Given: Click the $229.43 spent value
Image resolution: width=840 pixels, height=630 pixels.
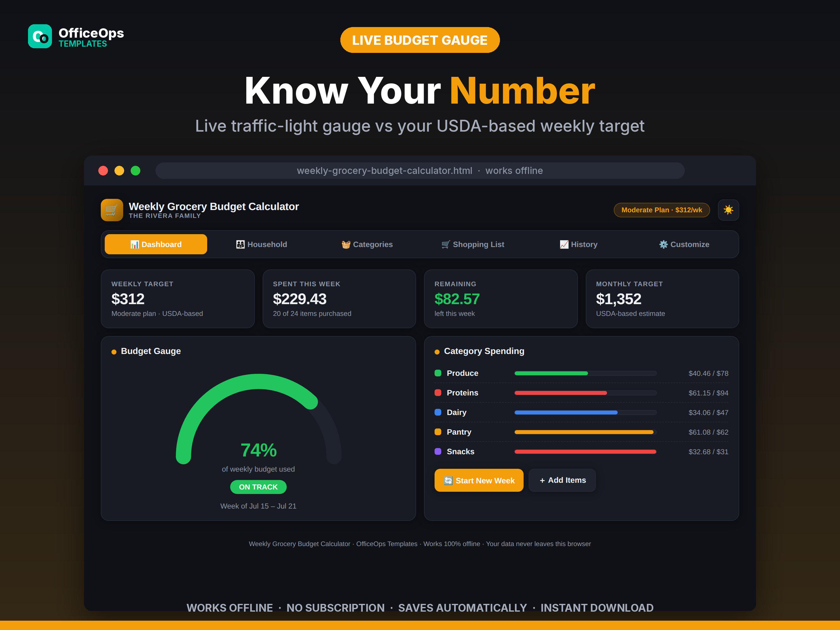Looking at the screenshot, I should pyautogui.click(x=300, y=299).
